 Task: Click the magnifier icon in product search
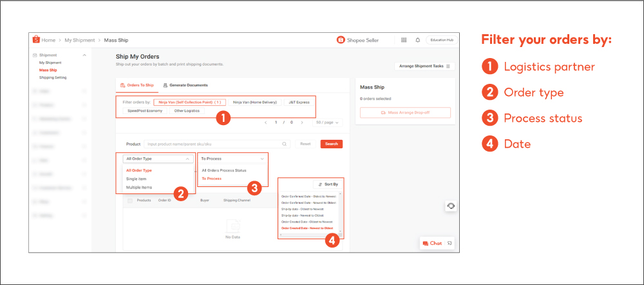pos(284,144)
